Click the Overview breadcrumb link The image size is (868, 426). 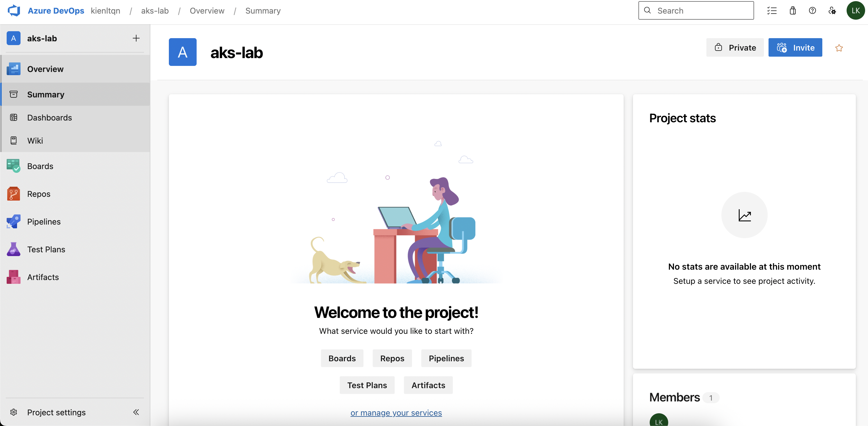[207, 10]
